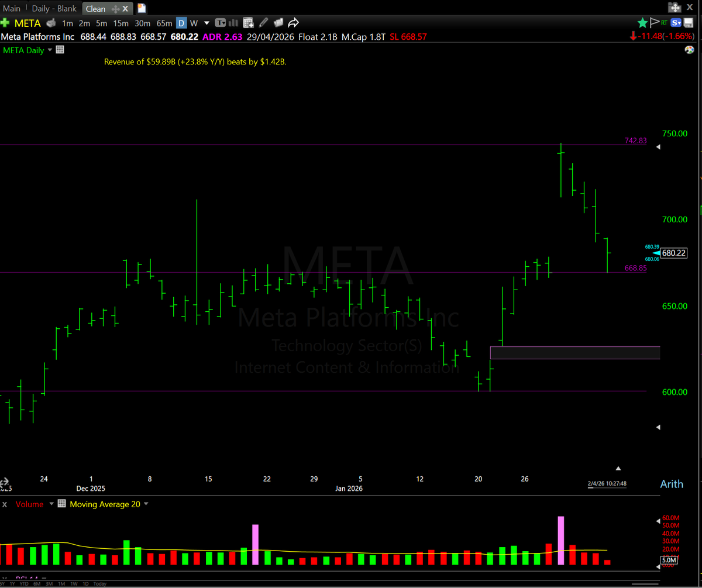Select the Clean tab
The image size is (702, 588).
point(95,9)
